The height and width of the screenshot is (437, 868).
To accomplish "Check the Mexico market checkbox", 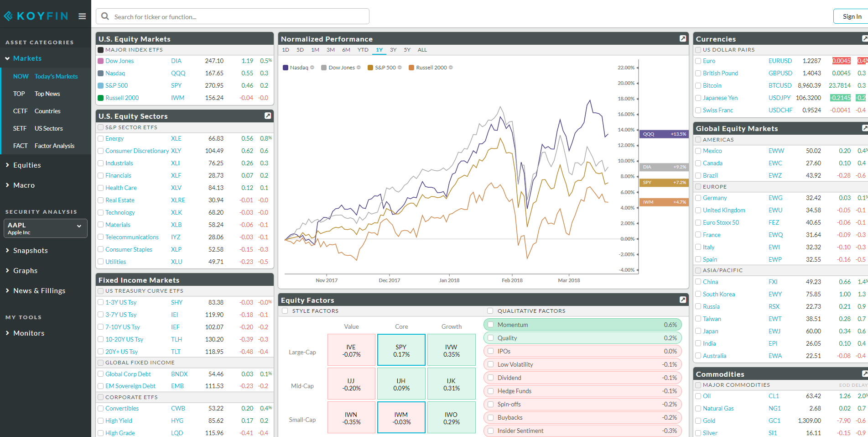I will [x=698, y=151].
